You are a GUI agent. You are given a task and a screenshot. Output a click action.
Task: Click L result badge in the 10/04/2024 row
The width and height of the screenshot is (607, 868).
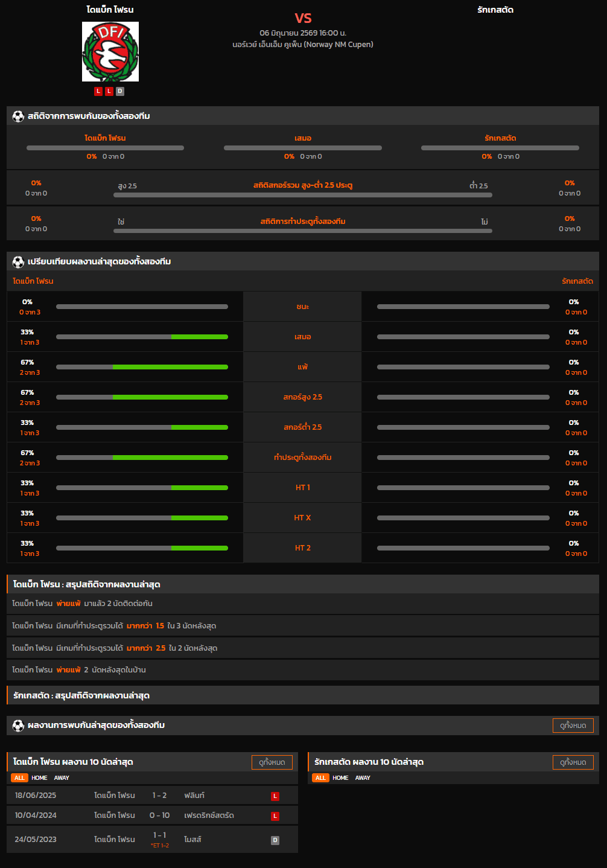click(x=275, y=816)
